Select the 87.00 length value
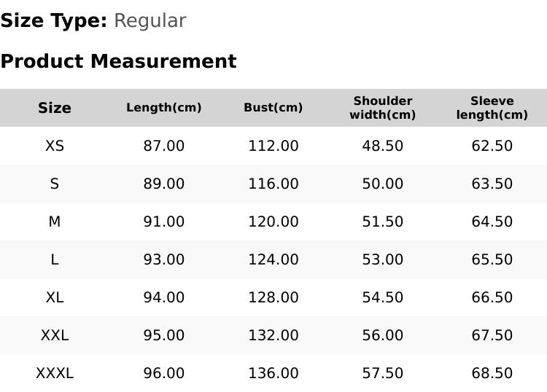The width and height of the screenshot is (547, 392). pyautogui.click(x=164, y=146)
